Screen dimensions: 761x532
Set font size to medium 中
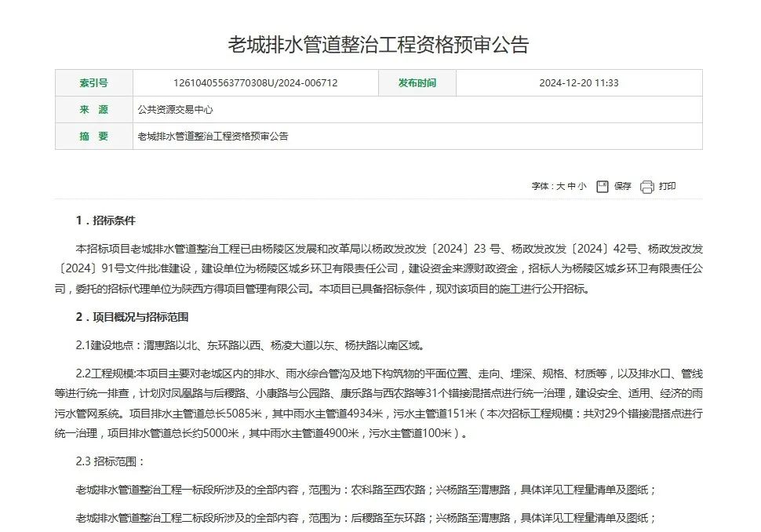coord(571,187)
